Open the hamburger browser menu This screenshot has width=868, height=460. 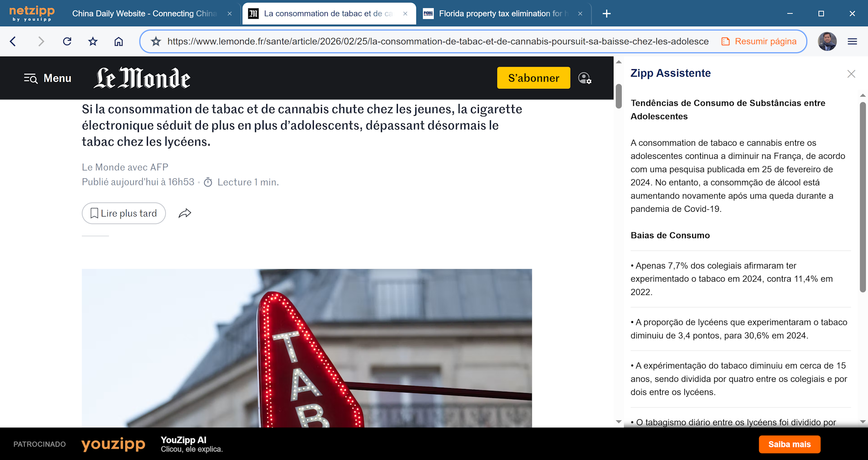click(852, 42)
